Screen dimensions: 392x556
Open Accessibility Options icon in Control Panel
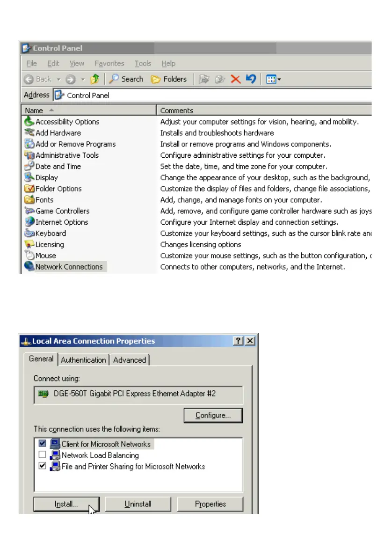[29, 122]
